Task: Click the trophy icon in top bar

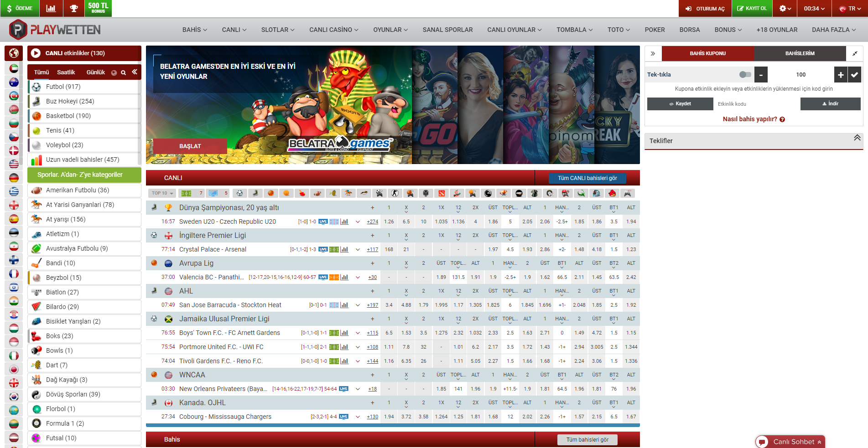Action: (74, 8)
